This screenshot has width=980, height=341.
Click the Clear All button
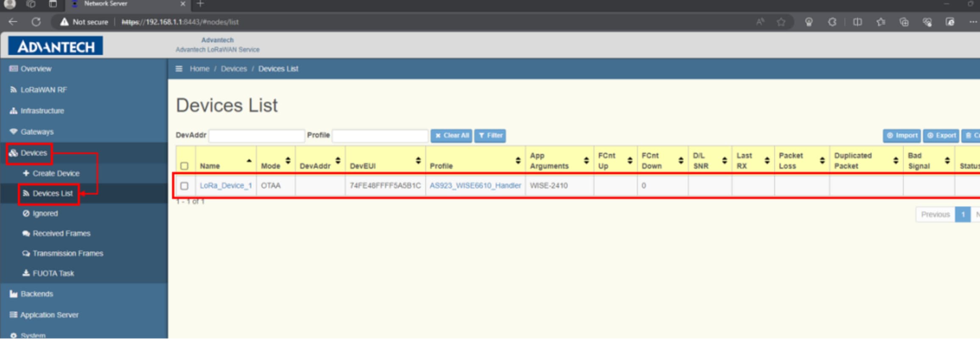click(451, 135)
